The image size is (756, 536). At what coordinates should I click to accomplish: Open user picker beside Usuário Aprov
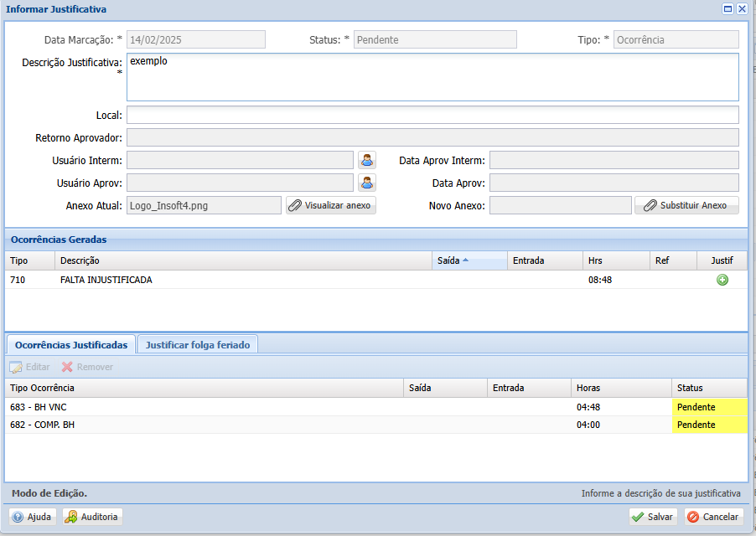[x=367, y=183]
